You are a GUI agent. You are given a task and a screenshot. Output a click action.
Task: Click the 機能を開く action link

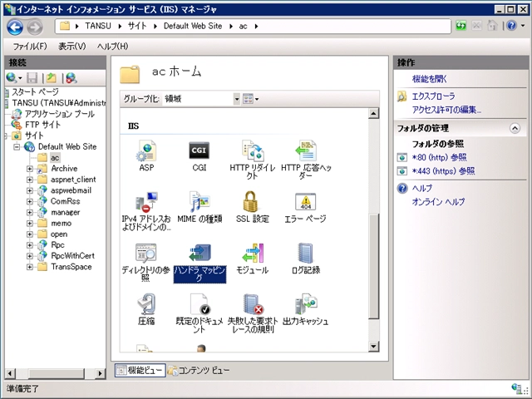point(430,79)
